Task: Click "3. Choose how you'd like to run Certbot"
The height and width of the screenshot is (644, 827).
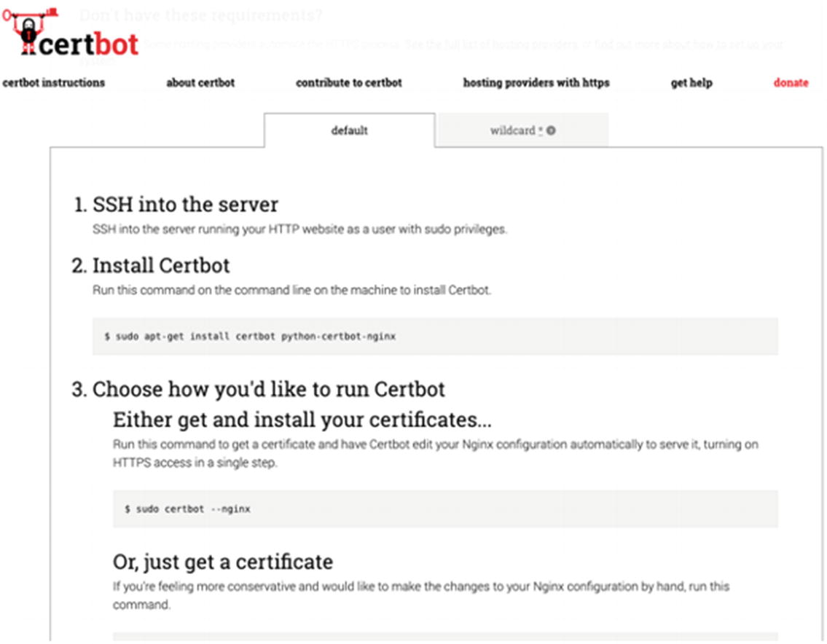Action: tap(259, 389)
